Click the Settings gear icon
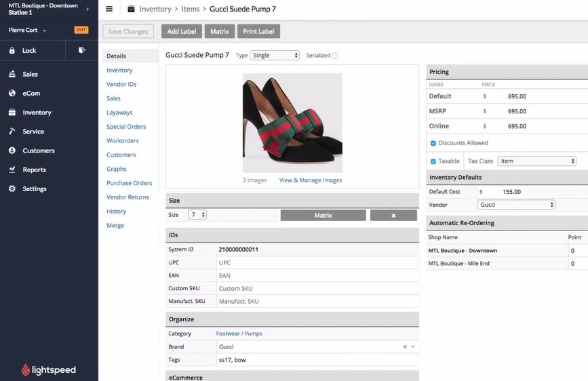This screenshot has width=588, height=381. (x=12, y=188)
